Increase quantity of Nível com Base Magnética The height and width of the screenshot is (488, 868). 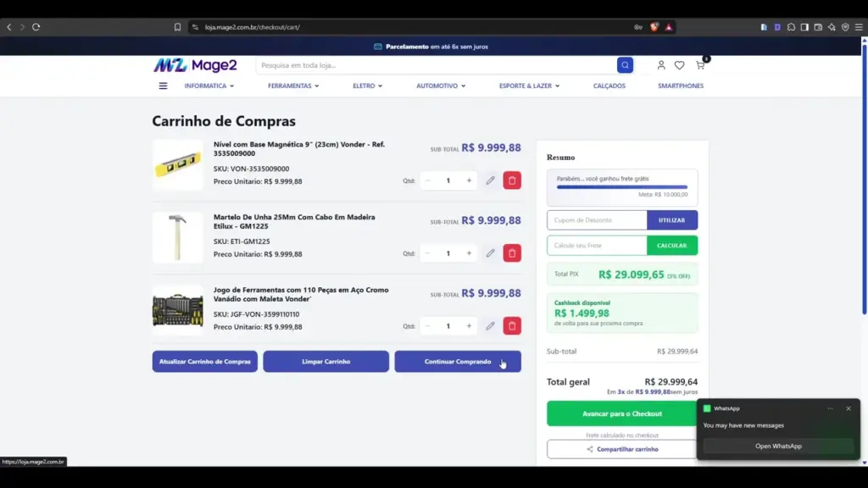[x=469, y=180]
